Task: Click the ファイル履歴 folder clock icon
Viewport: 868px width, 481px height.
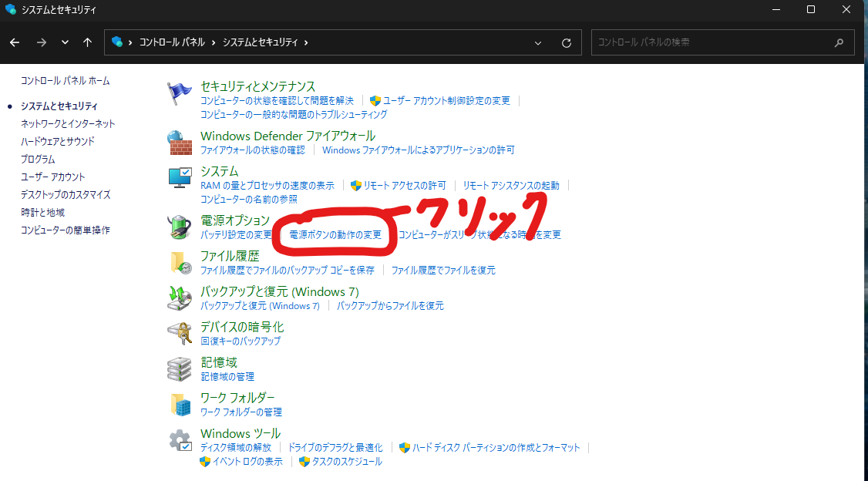Action: tap(180, 262)
